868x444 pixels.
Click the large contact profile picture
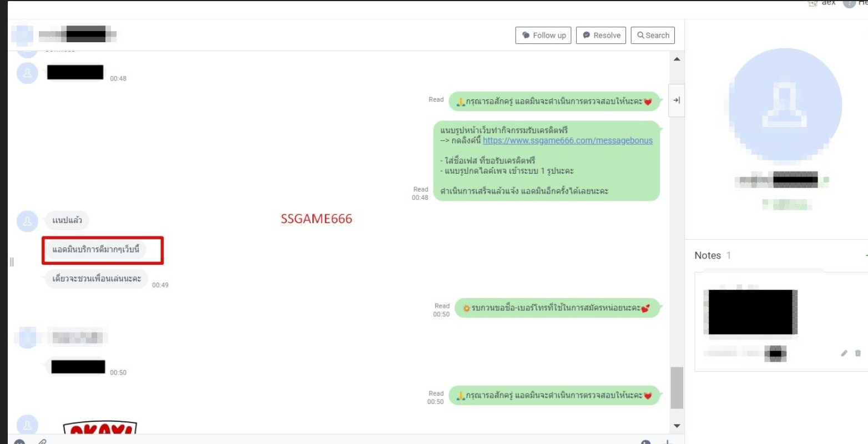pos(785,104)
